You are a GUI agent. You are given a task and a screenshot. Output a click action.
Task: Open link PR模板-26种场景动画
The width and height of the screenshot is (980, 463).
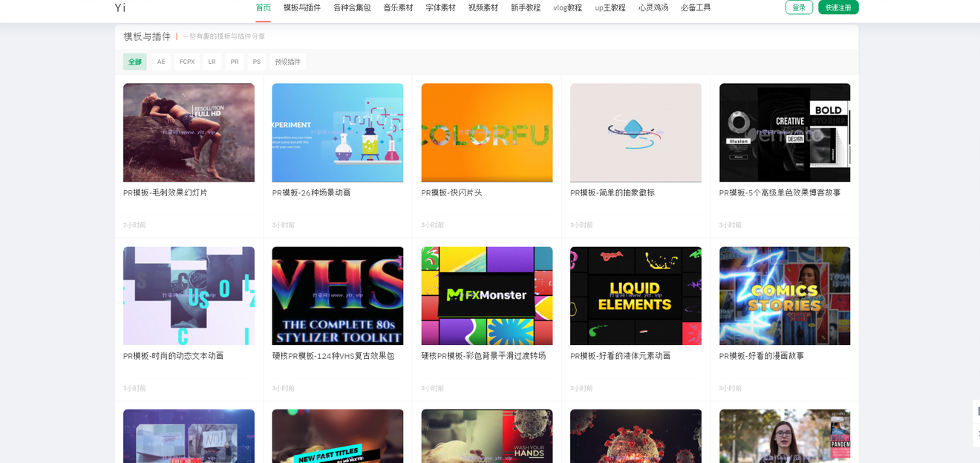pos(311,192)
